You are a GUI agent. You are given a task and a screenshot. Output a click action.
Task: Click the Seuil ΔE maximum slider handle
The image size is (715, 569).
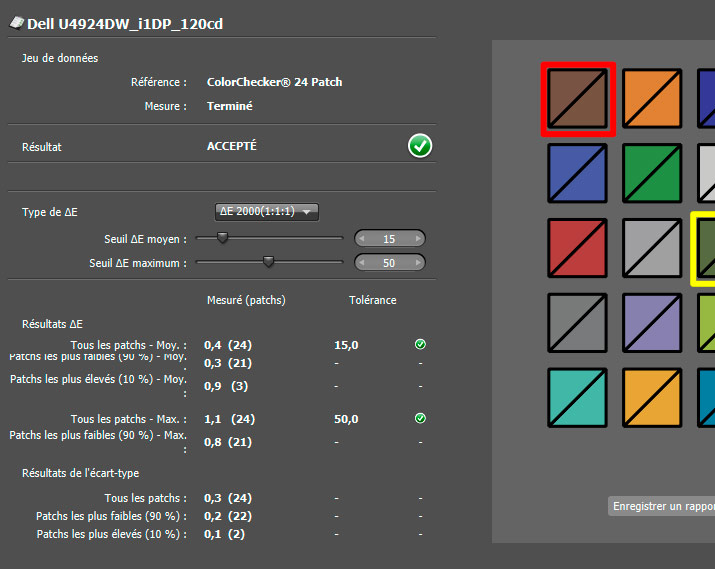(269, 262)
